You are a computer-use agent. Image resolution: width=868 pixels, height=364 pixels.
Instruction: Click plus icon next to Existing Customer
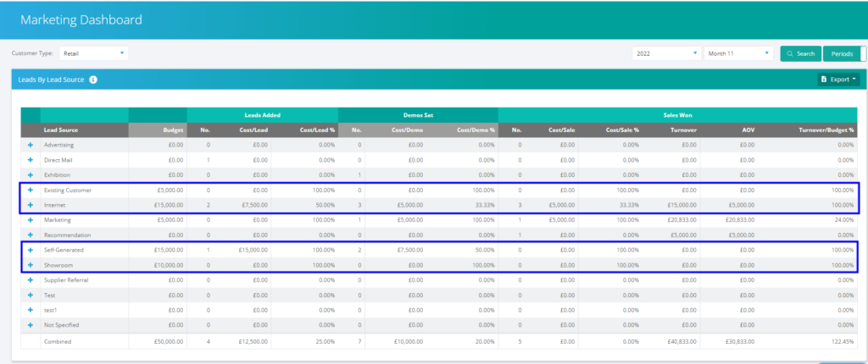[x=30, y=190]
